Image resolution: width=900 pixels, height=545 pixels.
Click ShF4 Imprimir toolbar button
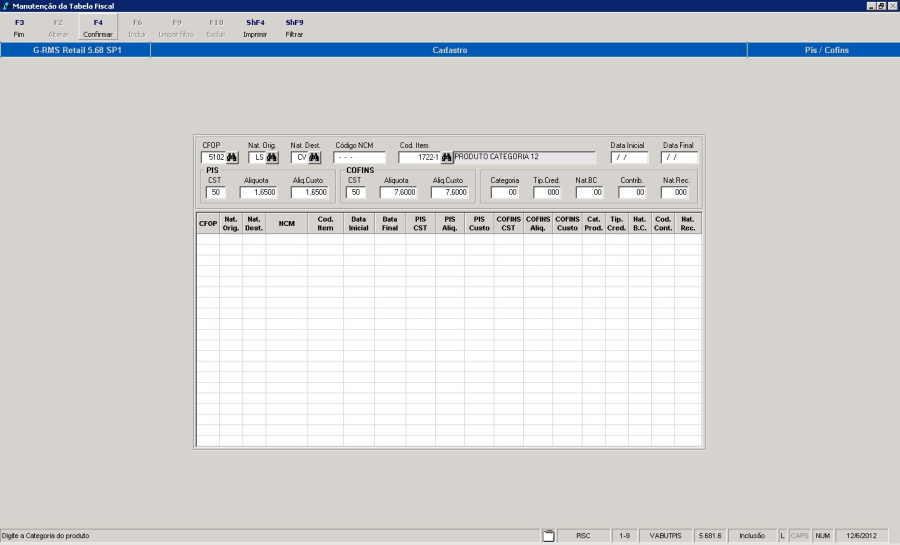(255, 28)
